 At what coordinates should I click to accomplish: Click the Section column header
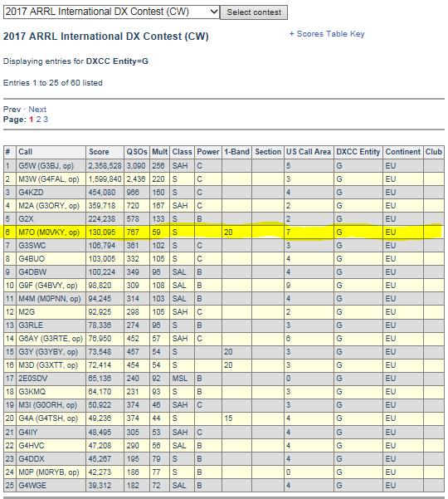point(268,152)
